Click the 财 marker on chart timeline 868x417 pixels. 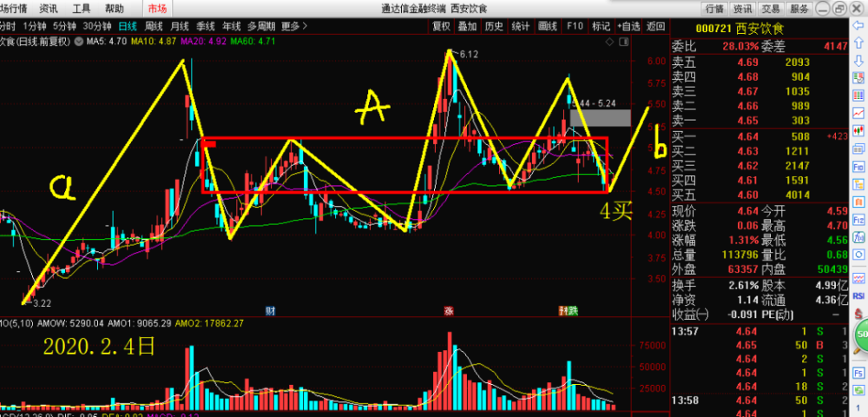pos(270,311)
